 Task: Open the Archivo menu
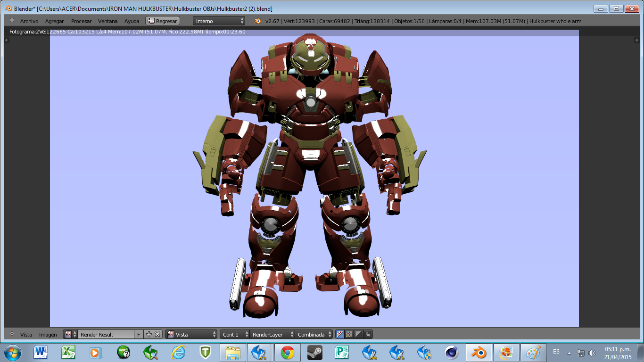29,21
